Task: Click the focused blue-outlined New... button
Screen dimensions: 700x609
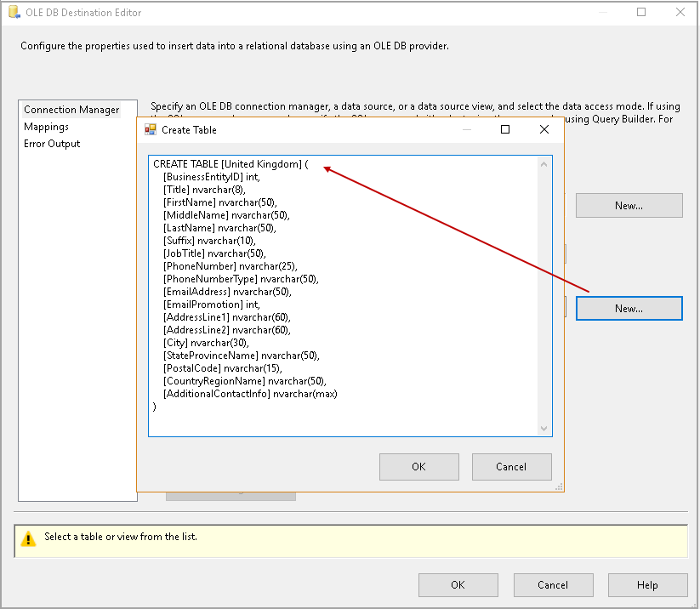Action: tap(629, 308)
